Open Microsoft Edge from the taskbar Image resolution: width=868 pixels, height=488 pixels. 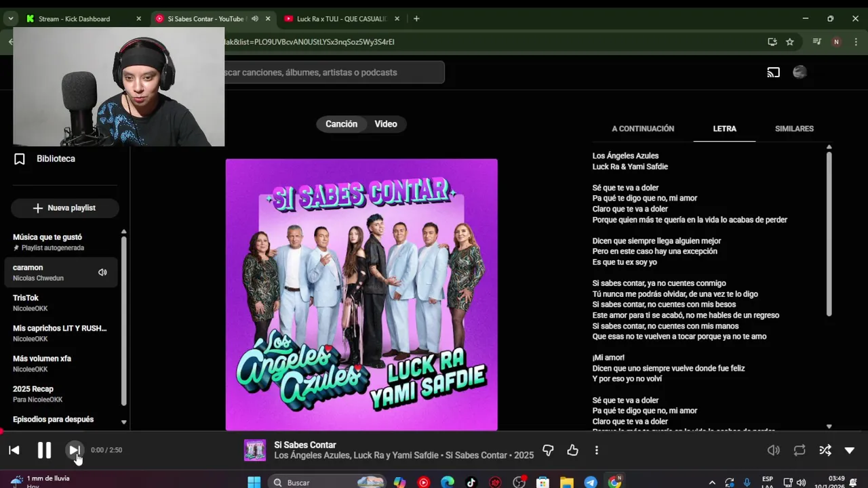tap(447, 483)
